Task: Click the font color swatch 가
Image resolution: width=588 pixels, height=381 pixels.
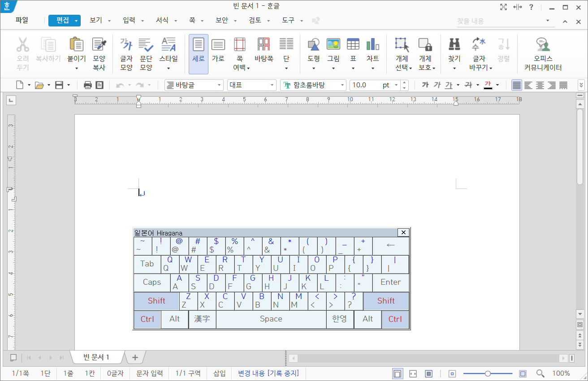Action: 488,85
